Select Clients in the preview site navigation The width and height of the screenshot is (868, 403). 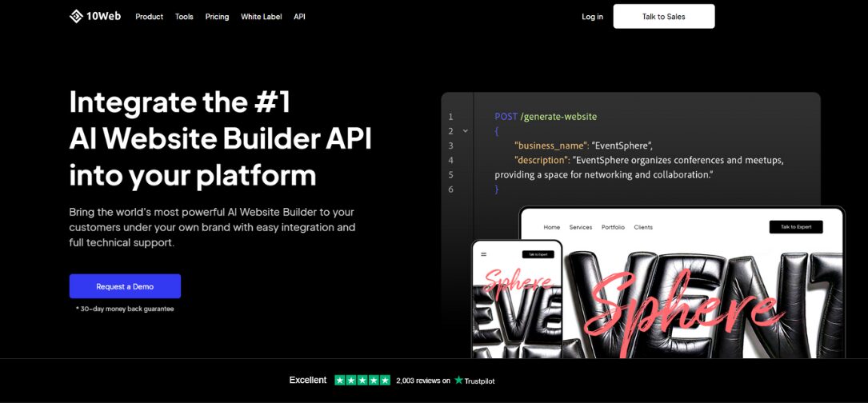[x=643, y=227]
